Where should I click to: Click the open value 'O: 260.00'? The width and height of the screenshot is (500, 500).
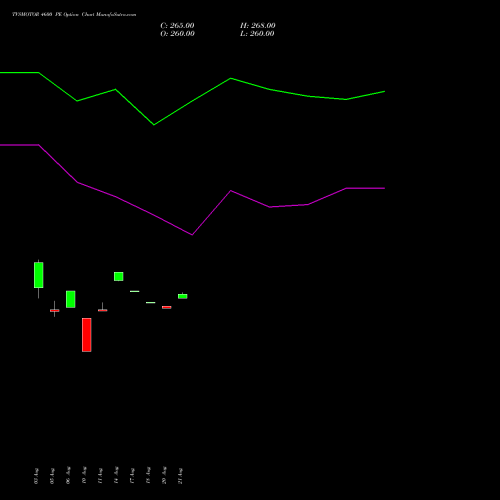(177, 34)
